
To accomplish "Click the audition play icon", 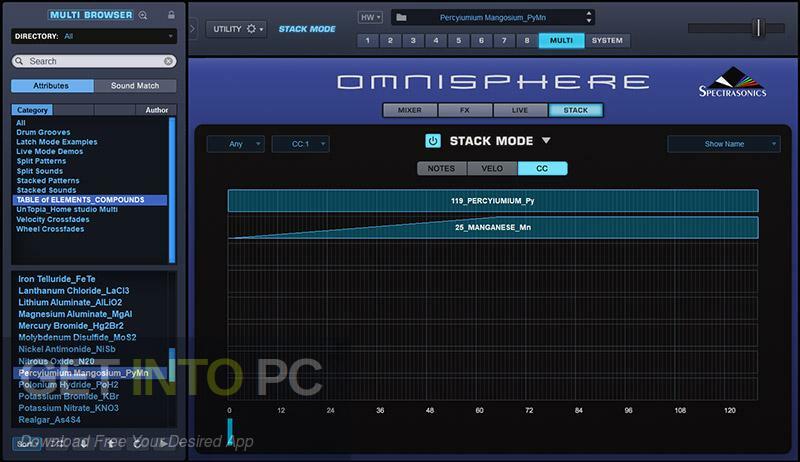I will 163,443.
